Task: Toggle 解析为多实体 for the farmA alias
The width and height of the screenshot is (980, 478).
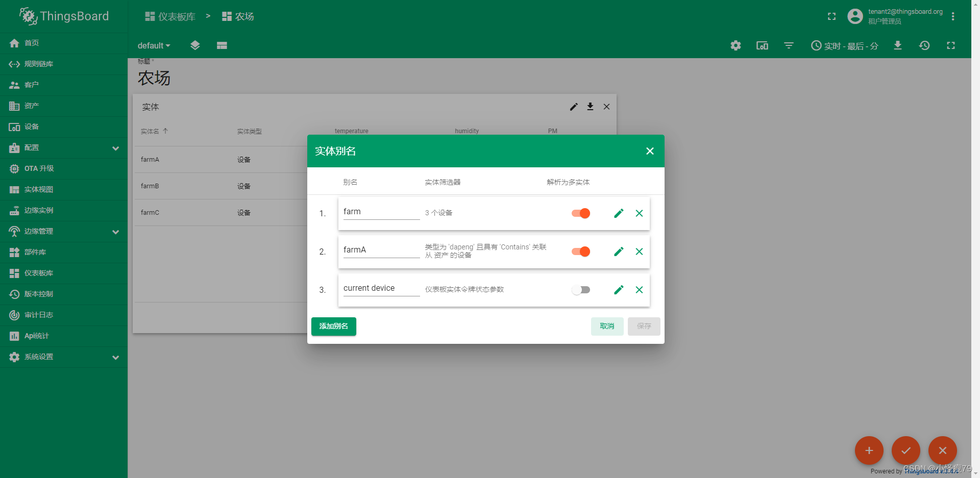Action: (x=580, y=251)
